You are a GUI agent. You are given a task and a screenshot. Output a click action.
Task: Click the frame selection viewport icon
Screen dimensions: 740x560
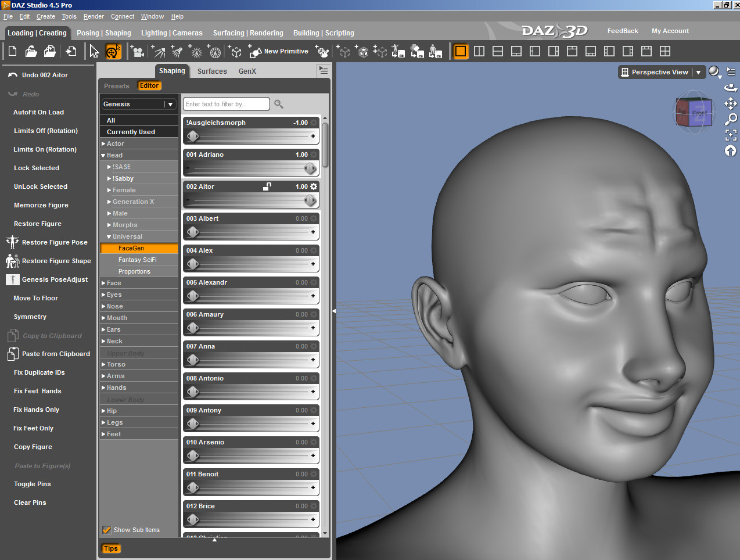pos(731,135)
